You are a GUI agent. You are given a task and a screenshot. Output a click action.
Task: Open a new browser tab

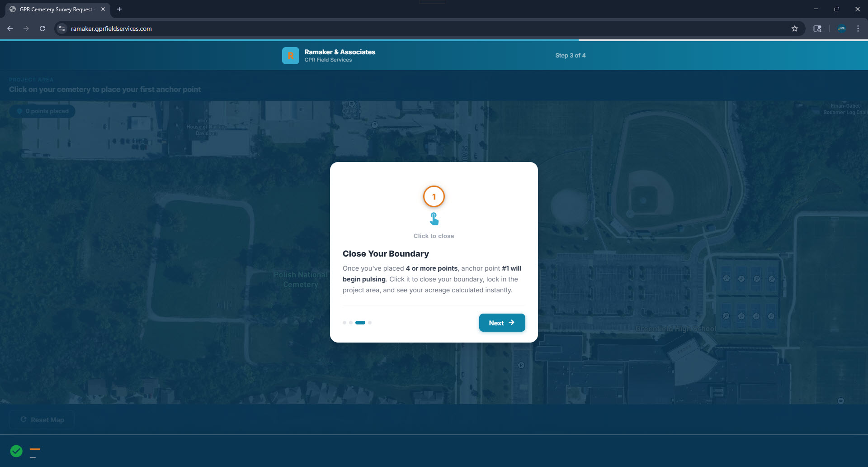[119, 9]
